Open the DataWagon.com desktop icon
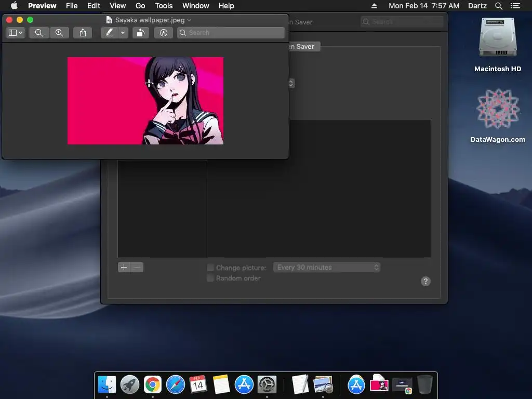Viewport: 532px width, 399px height. (498, 109)
